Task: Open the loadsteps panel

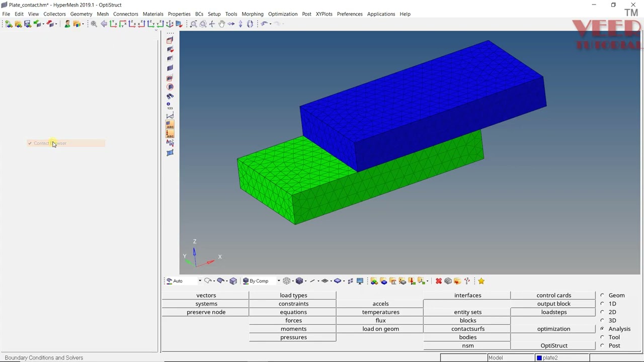Action: coord(553,312)
